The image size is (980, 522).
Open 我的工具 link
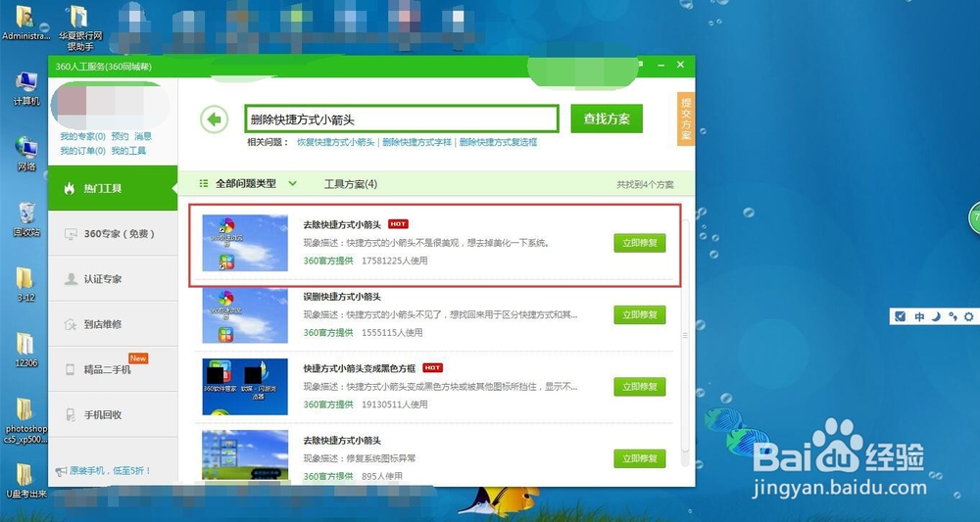click(128, 151)
